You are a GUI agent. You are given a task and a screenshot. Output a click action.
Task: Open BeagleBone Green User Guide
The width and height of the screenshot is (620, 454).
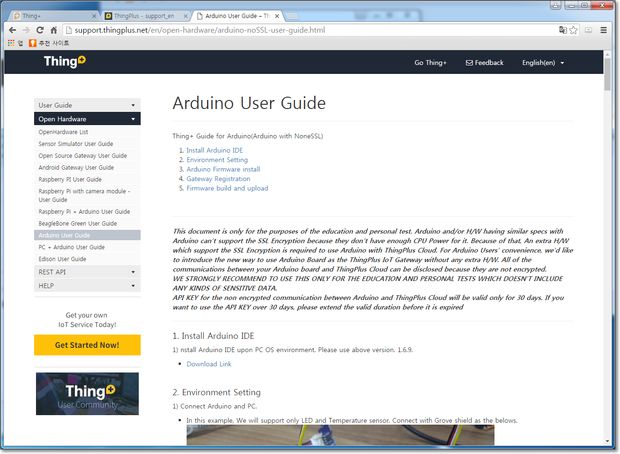coord(78,224)
